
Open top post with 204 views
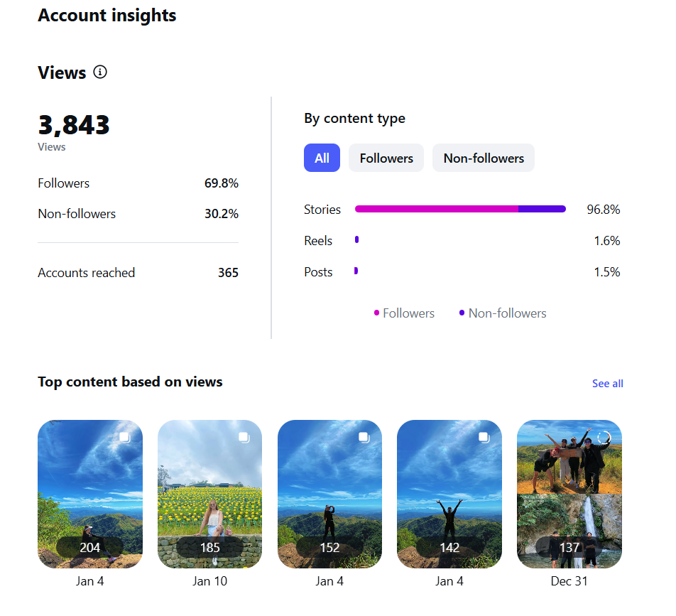(x=90, y=494)
